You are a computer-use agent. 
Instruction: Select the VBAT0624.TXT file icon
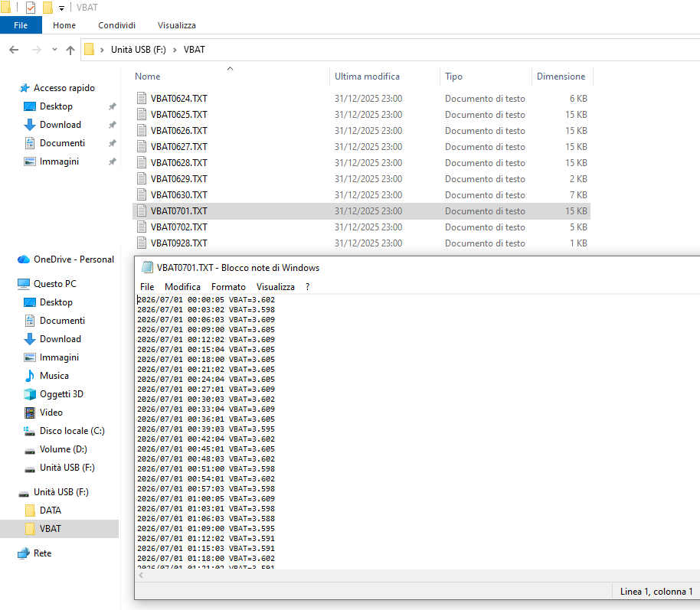coord(142,98)
